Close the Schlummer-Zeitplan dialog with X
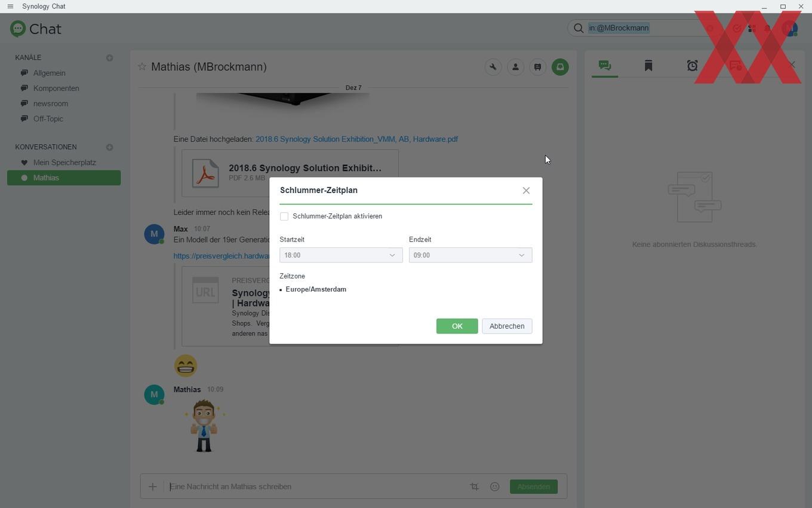Image resolution: width=812 pixels, height=508 pixels. point(526,191)
